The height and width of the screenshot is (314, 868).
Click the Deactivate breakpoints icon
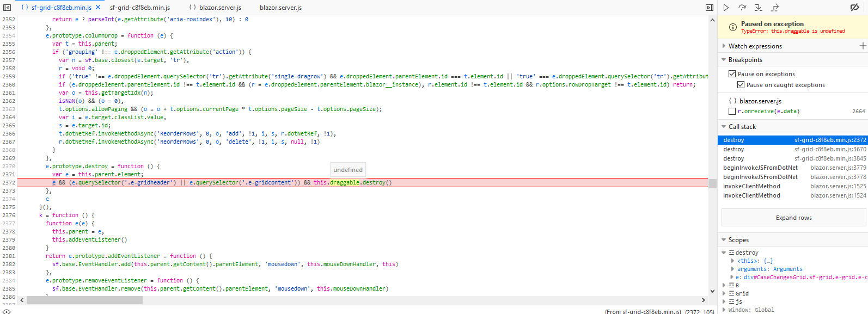click(854, 8)
